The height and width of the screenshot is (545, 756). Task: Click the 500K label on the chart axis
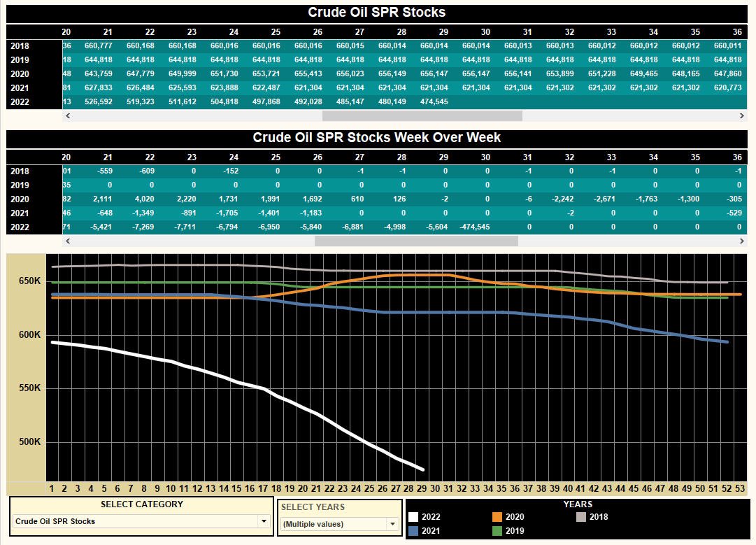click(x=29, y=441)
